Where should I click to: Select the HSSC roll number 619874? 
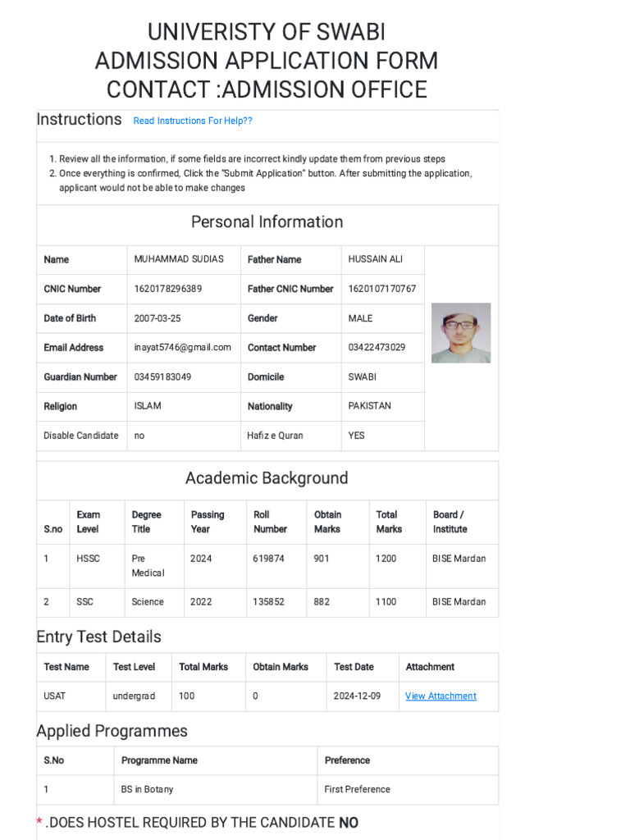pyautogui.click(x=269, y=559)
